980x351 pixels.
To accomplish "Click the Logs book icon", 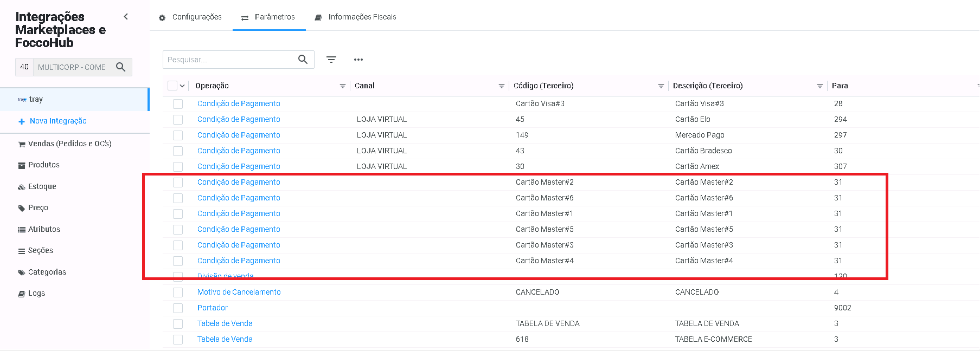I will coord(22,294).
